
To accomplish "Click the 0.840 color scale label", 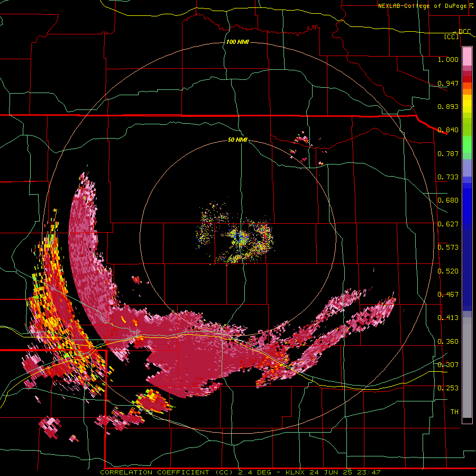I will click(448, 130).
